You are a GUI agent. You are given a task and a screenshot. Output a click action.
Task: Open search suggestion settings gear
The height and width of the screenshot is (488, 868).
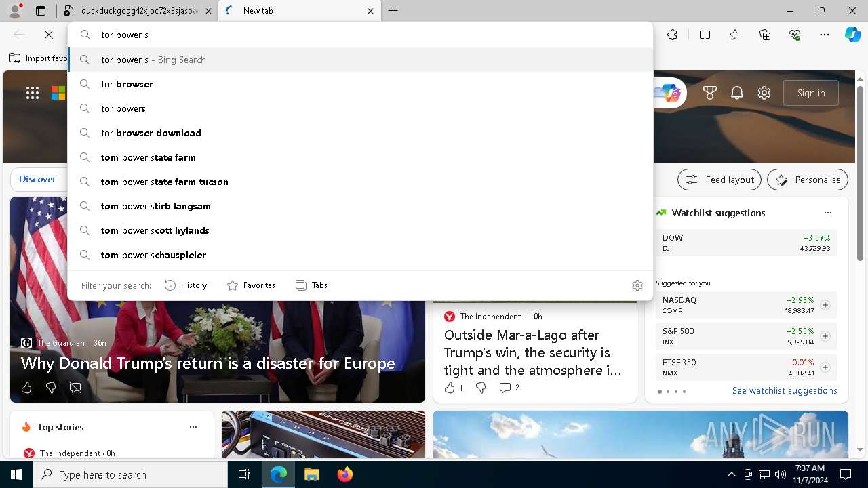(x=637, y=285)
